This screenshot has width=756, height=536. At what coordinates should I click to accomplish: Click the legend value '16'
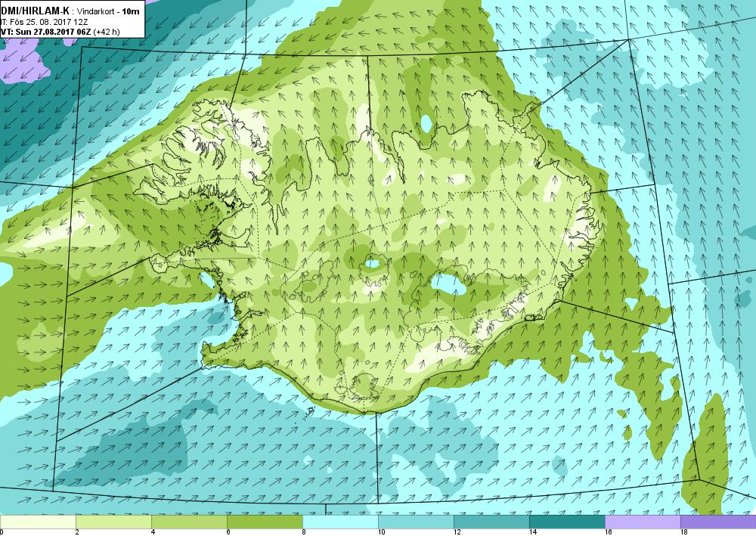[x=609, y=532]
